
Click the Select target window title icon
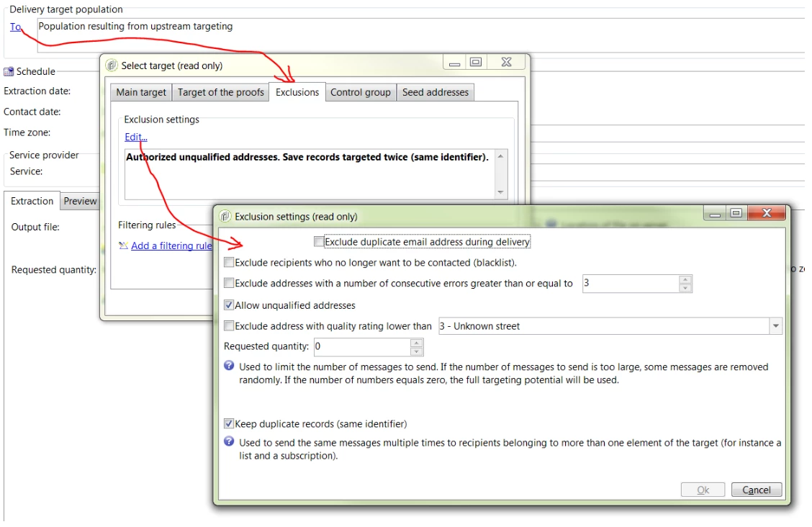click(x=112, y=66)
